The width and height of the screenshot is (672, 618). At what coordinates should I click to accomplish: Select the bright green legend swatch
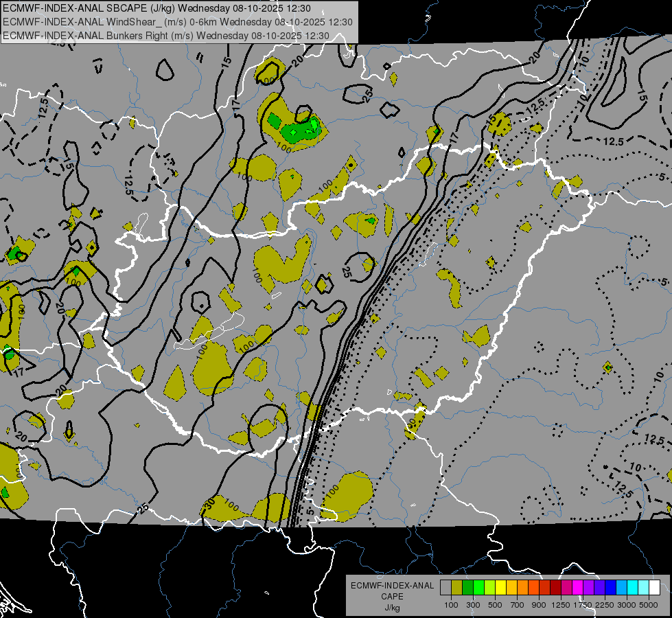(478, 588)
